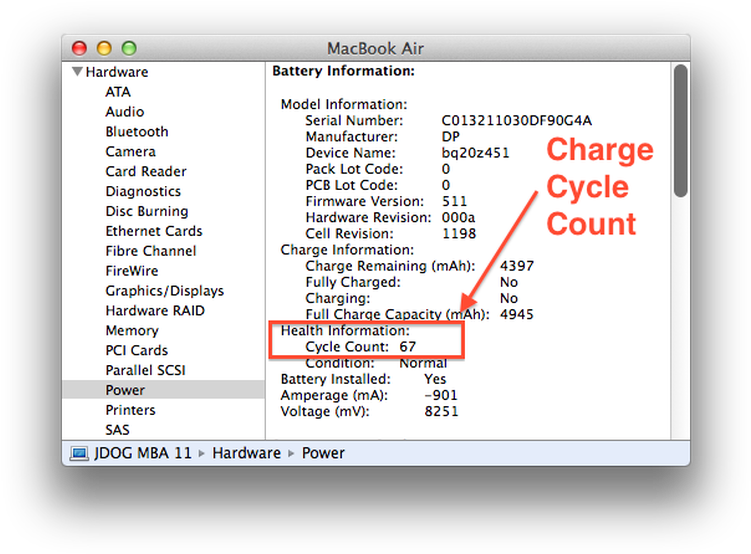
Task: Close the window with red button
Action: point(79,48)
